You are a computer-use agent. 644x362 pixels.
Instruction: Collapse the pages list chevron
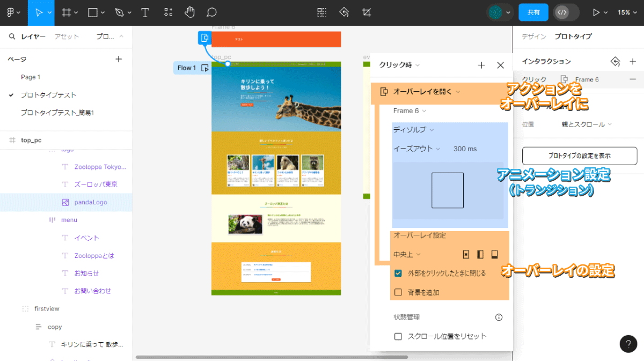point(121,36)
